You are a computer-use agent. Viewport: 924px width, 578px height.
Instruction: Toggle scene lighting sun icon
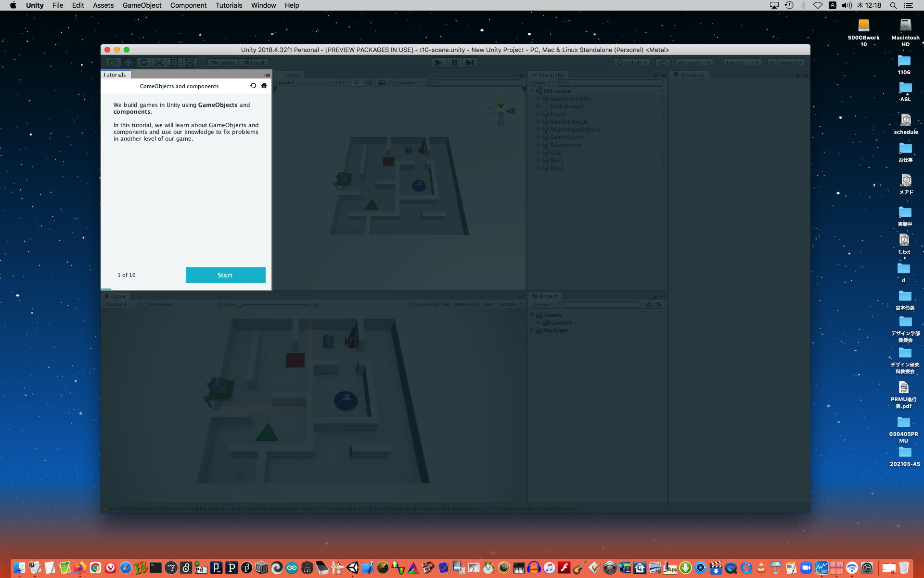coord(357,83)
